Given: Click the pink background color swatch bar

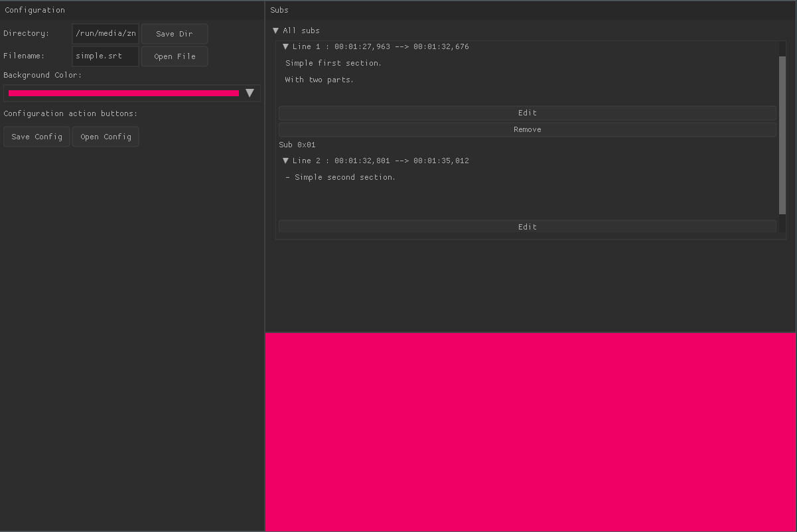Looking at the screenshot, I should (123, 93).
